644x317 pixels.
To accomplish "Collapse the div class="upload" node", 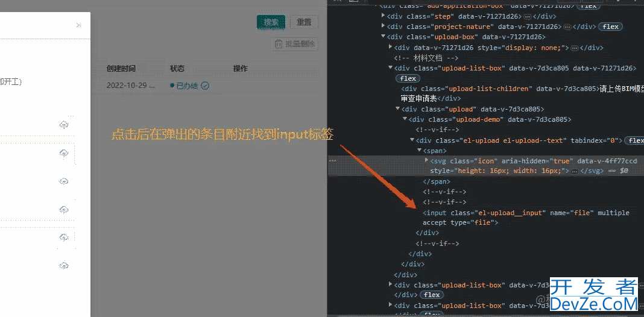I will click(397, 109).
